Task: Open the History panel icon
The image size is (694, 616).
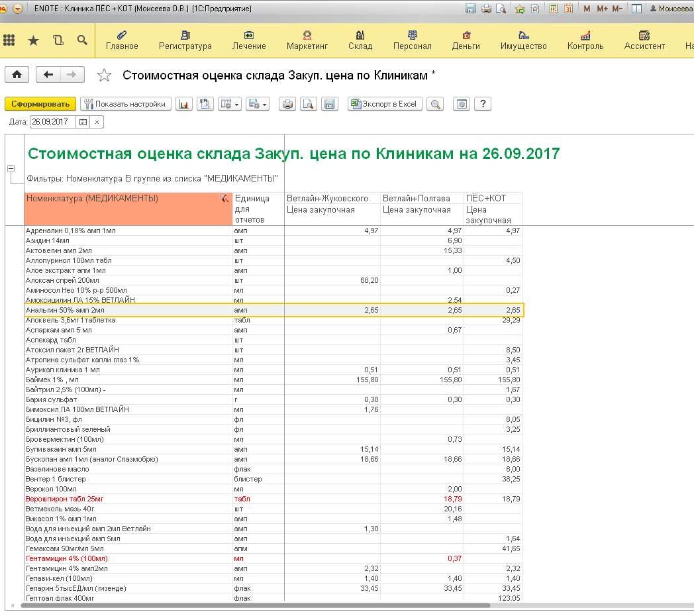Action: [58, 40]
